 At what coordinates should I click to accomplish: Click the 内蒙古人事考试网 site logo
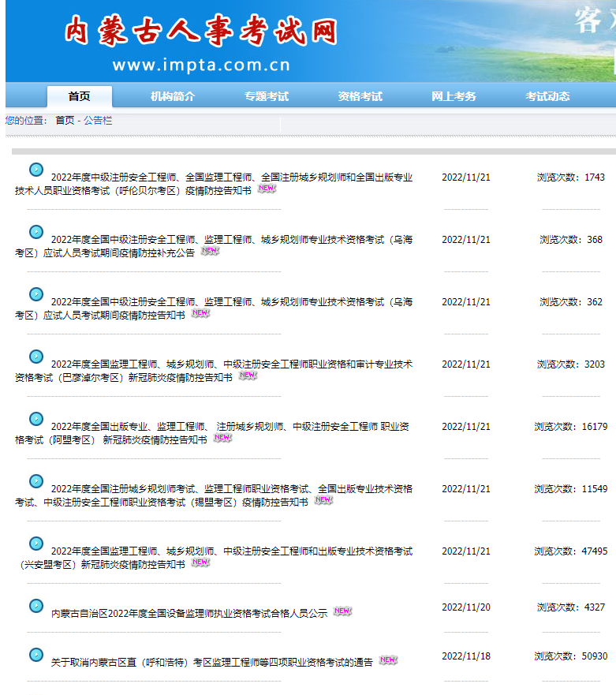tap(201, 32)
